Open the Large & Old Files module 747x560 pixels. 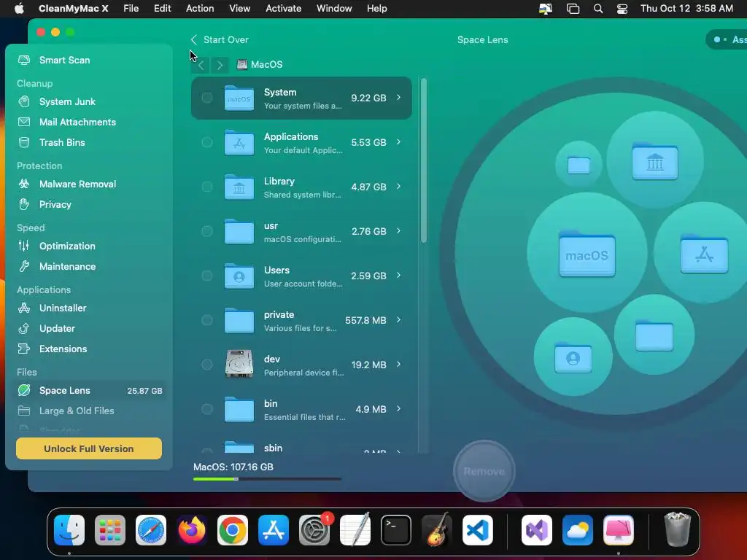click(x=76, y=411)
